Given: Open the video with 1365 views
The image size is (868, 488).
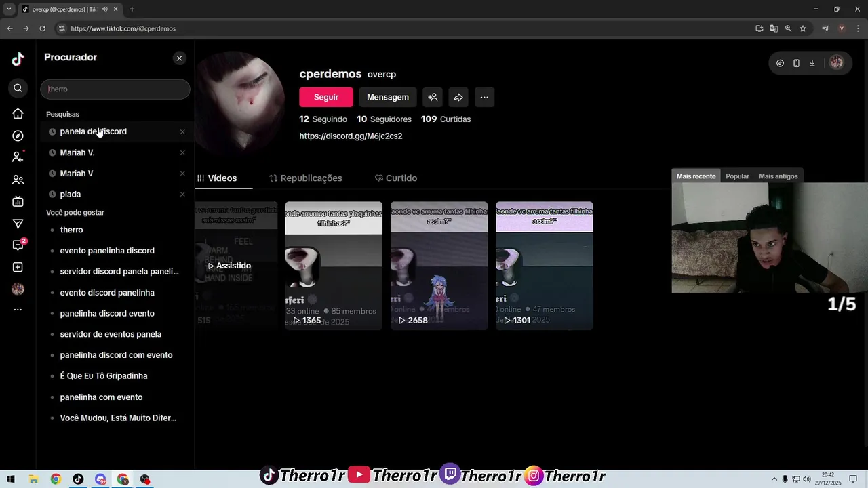Looking at the screenshot, I should 334,266.
